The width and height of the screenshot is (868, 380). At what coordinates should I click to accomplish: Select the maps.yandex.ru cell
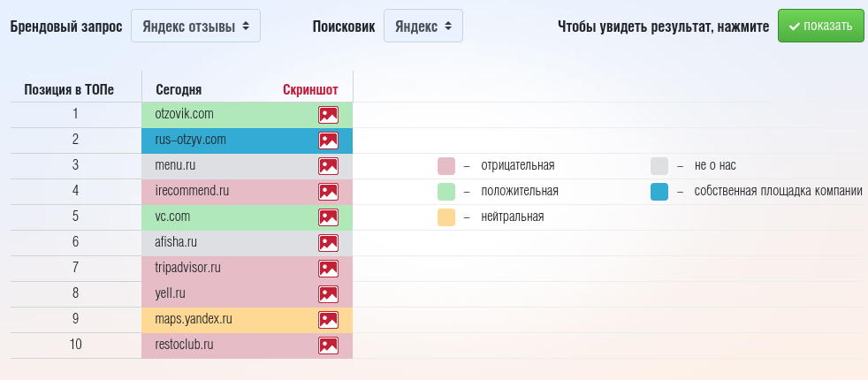(247, 320)
